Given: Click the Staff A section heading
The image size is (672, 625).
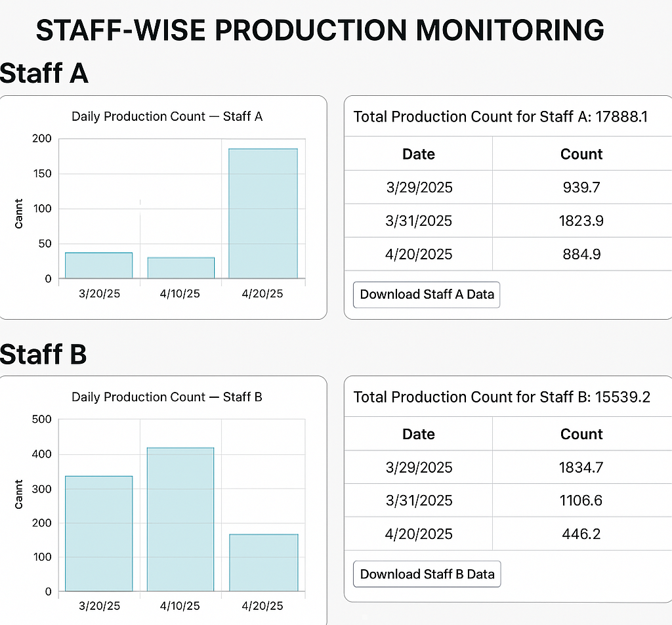Looking at the screenshot, I should pyautogui.click(x=44, y=74).
